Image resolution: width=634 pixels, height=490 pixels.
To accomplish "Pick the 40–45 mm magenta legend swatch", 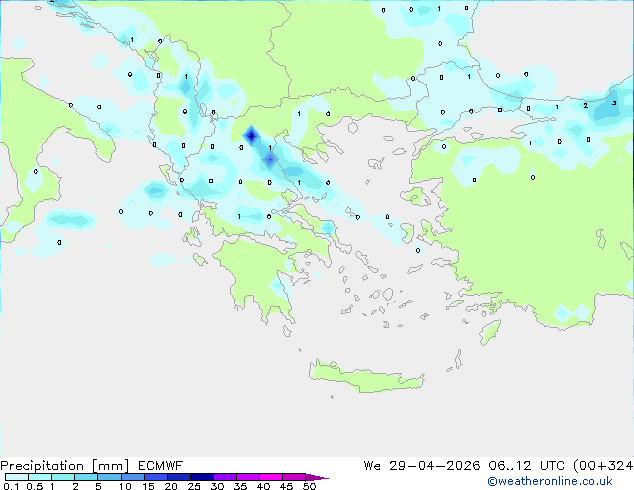I will tap(271, 477).
